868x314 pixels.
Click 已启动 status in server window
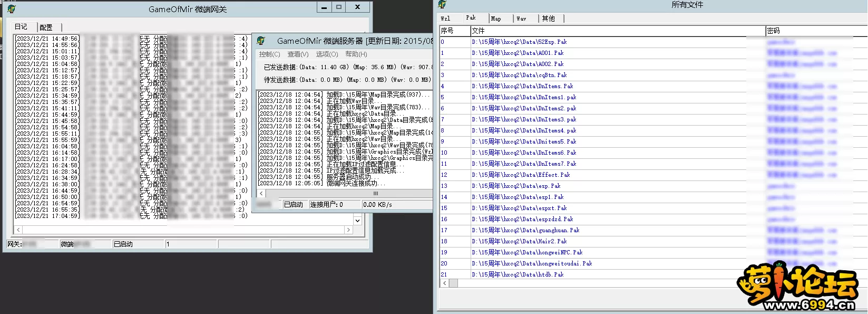pos(294,205)
